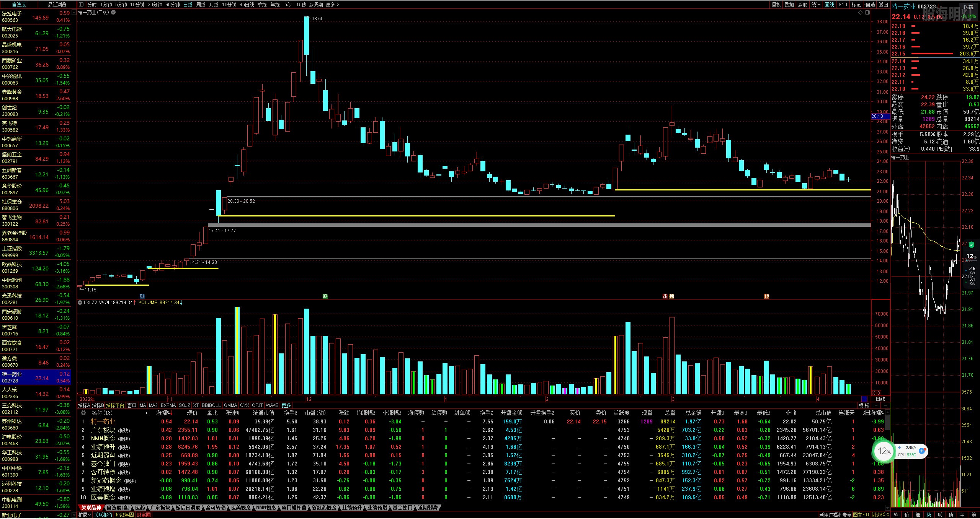Select the 月线 monthly period
The width and height of the screenshot is (980, 519).
214,5
